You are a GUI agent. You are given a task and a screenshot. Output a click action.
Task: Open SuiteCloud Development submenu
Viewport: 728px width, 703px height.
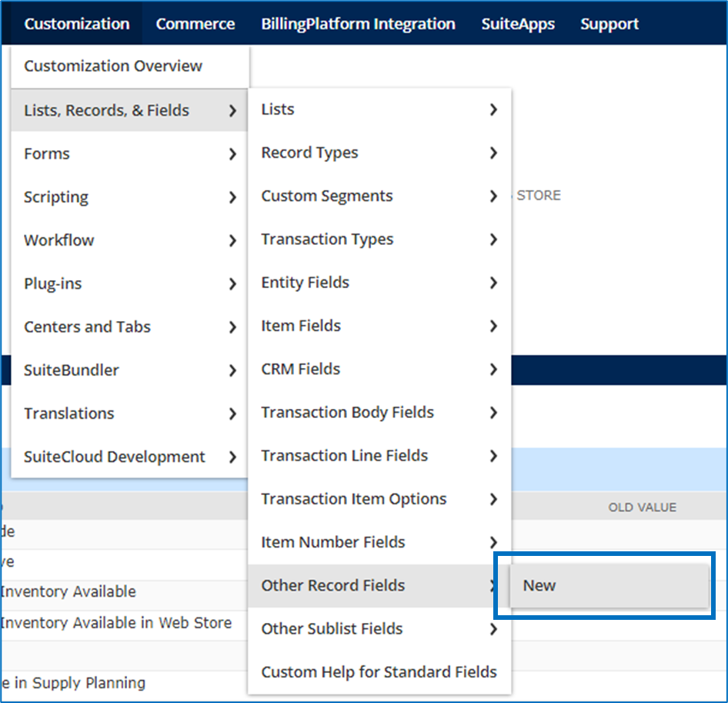point(129,457)
